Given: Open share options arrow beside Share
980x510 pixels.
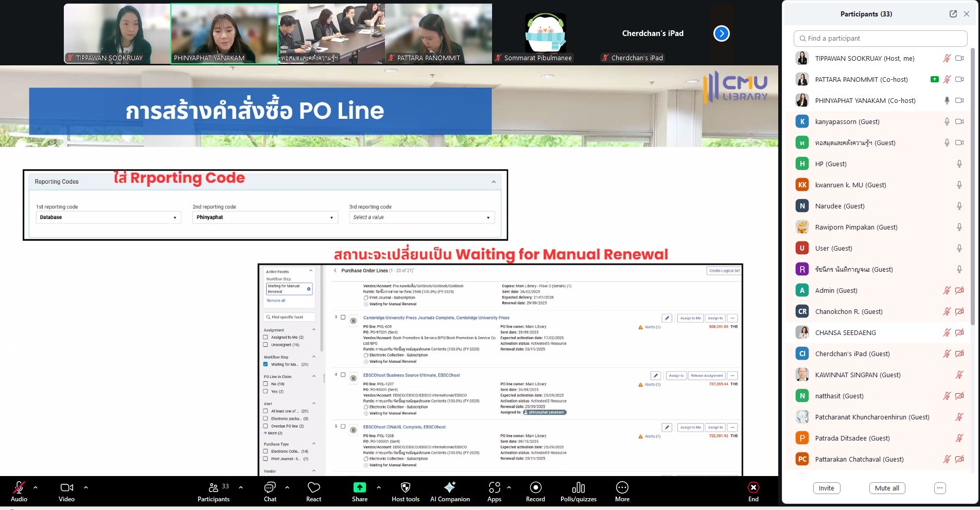Looking at the screenshot, I should pyautogui.click(x=379, y=487).
